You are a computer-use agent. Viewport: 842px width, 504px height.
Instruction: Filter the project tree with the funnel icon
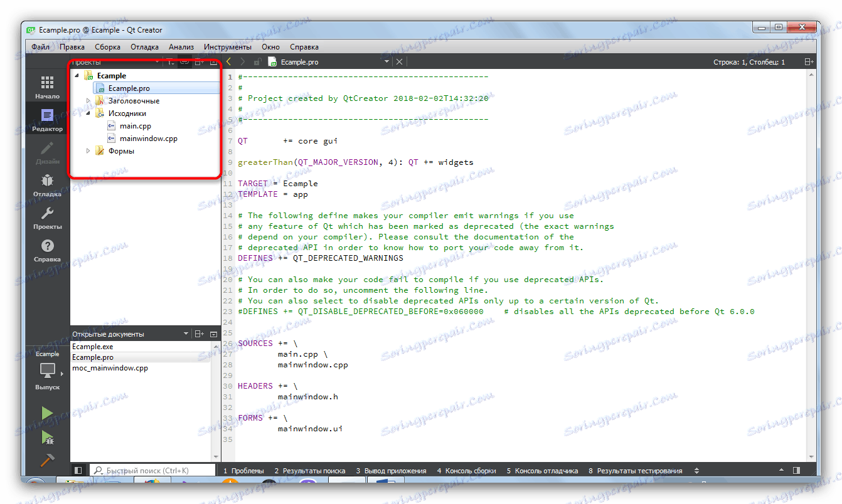tap(170, 62)
